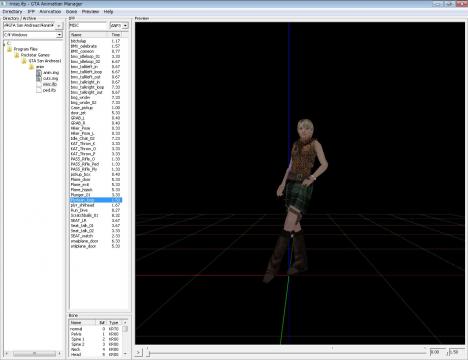This screenshot has height=360, width=468.
Task: Click the total duration input field
Action: pos(457,352)
